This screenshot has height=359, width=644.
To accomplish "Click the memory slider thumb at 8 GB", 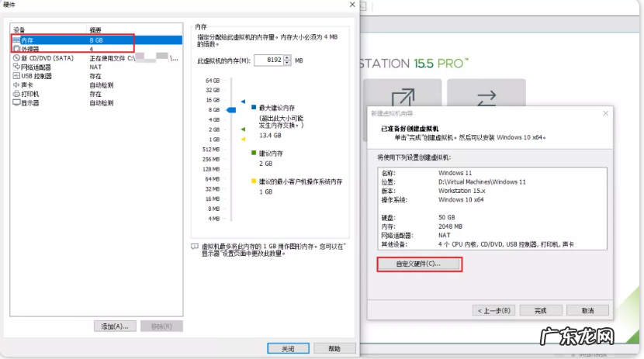I will tap(232, 110).
